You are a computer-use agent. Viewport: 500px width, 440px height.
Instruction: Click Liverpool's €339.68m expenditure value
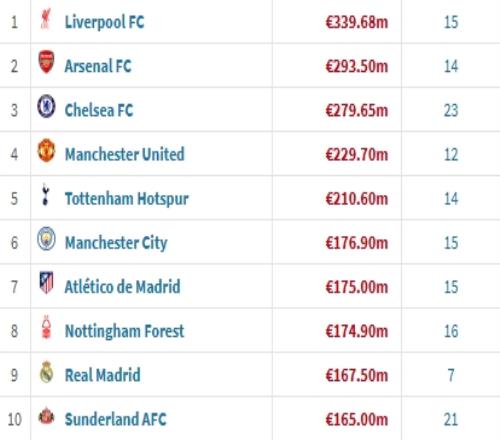pyautogui.click(x=357, y=22)
